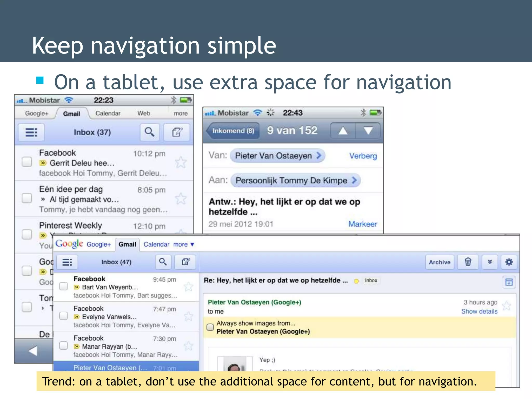Select the Evelyne Vanwels email checkbox
The image size is (532, 399).
63,316
